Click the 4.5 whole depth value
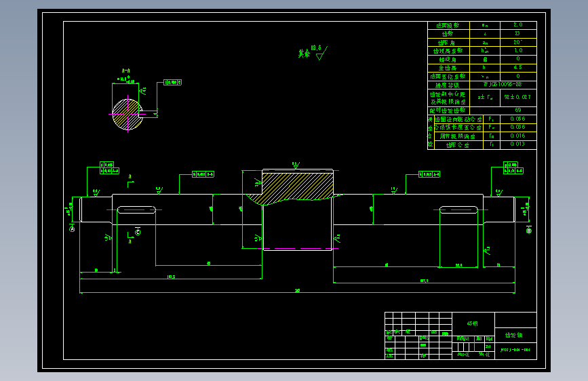 (x=518, y=68)
